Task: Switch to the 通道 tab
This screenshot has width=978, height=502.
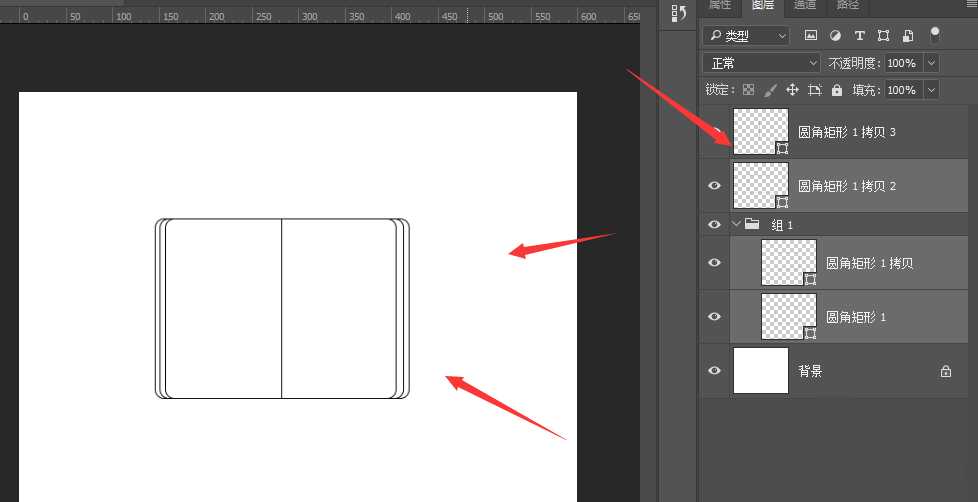Action: click(805, 5)
